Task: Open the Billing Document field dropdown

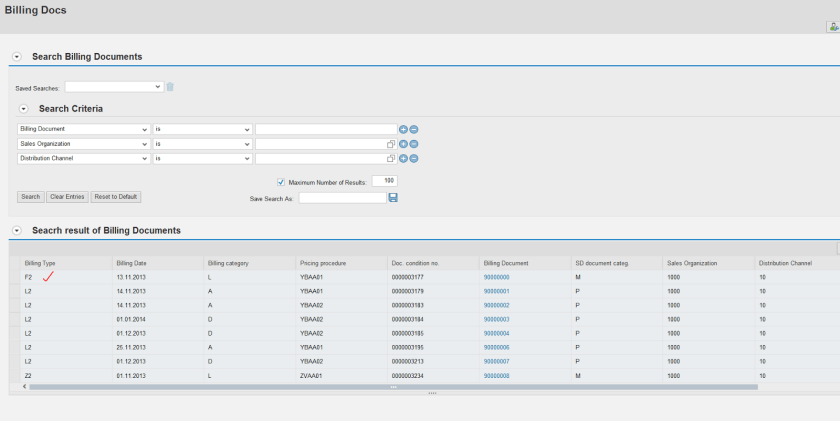Action: coord(144,129)
